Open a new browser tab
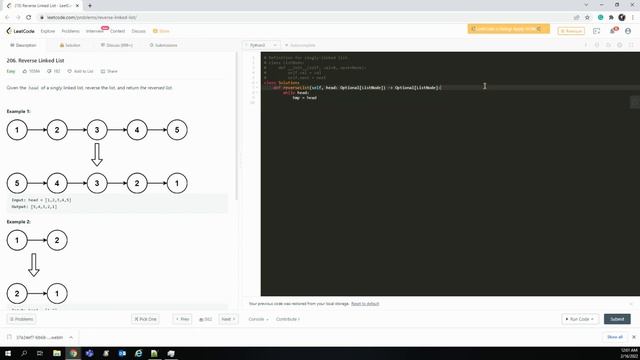Screen dimensions: 640x360 [x=90, y=6]
